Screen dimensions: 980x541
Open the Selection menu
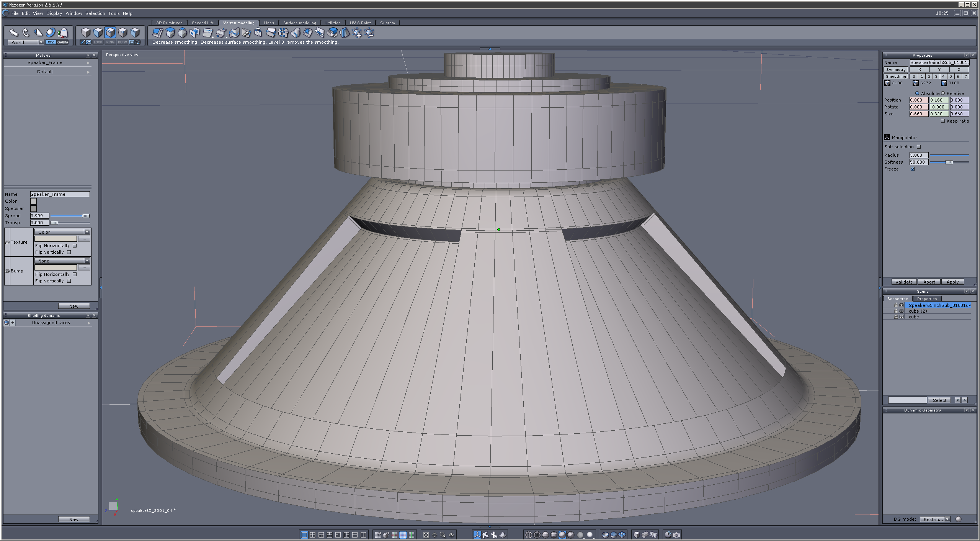[x=95, y=13]
